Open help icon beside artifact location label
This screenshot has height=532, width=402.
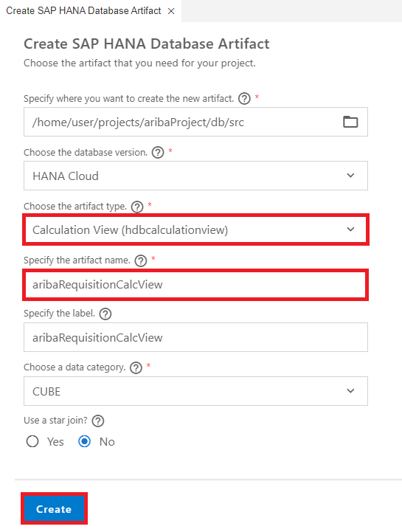[244, 99]
